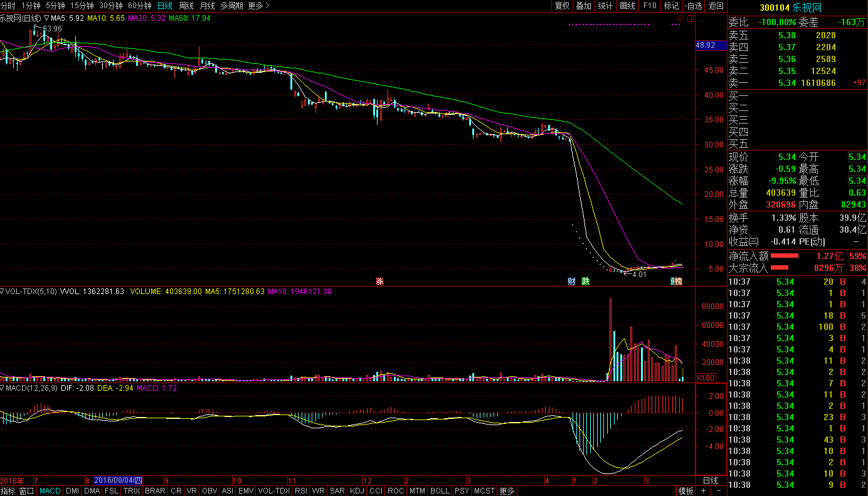Toggle the 叠加 overlay button
This screenshot has height=496, width=868.
coord(583,6)
